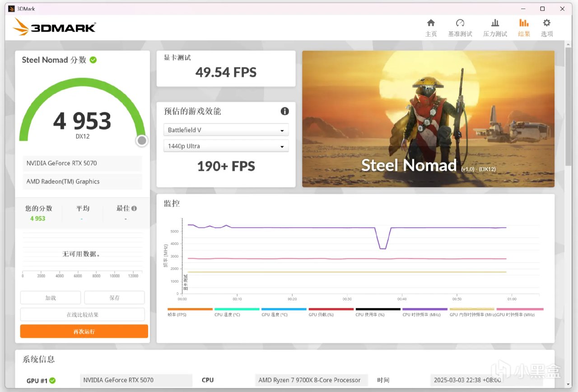The image size is (578, 392).
Task: Click the "Steel Nomad 分数" card title
Action: pos(54,60)
